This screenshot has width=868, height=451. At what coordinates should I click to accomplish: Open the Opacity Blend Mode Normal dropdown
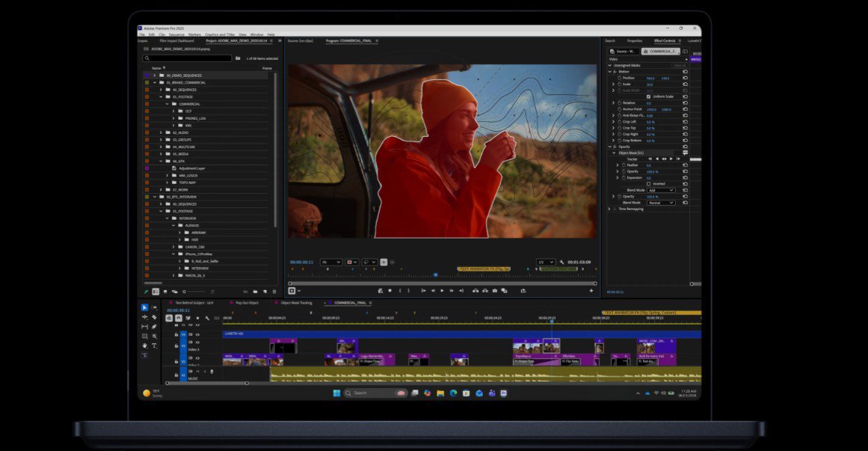tap(661, 203)
